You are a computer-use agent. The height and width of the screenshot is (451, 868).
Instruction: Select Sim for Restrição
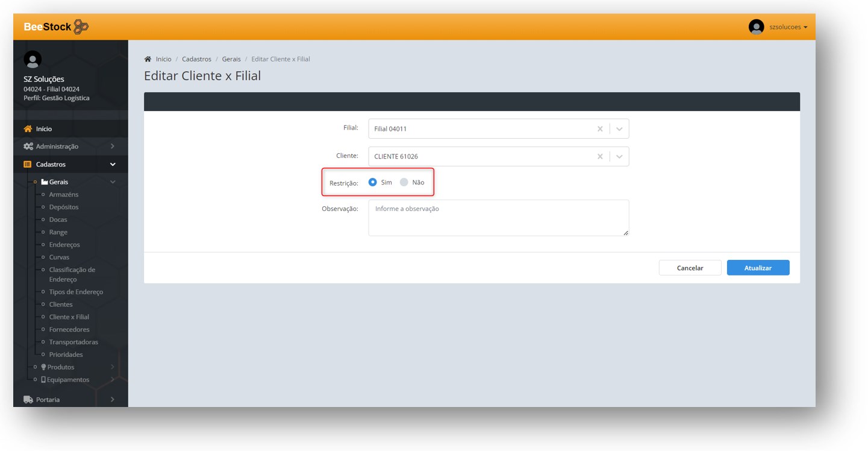click(373, 182)
